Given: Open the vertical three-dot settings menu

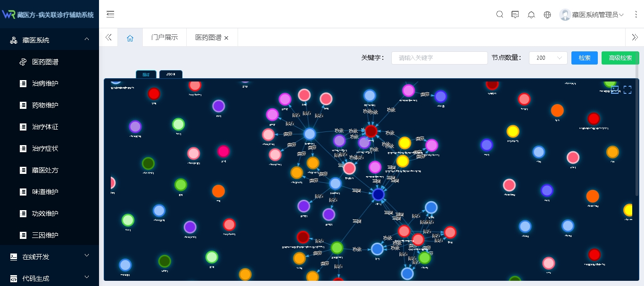Looking at the screenshot, I should pos(636,15).
